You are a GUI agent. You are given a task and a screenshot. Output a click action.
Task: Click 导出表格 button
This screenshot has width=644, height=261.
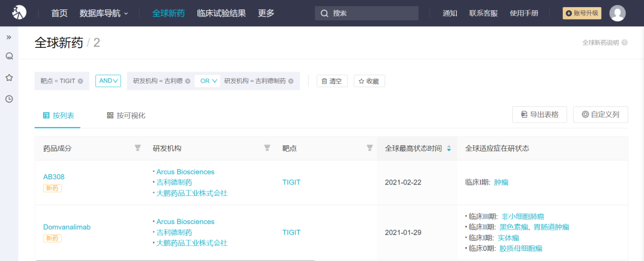[540, 115]
